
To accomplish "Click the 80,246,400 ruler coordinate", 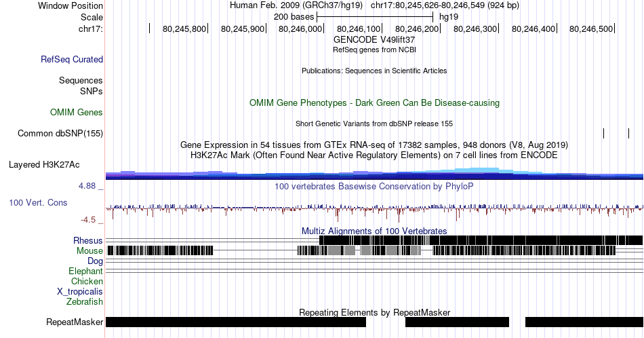I will 534,29.
